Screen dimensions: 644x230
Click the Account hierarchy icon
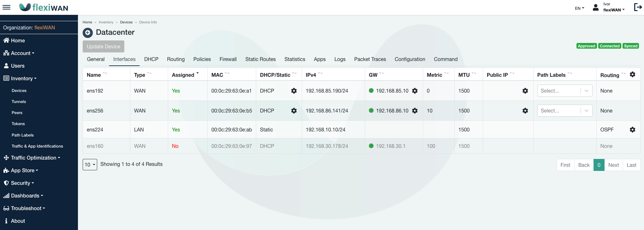coord(6,53)
